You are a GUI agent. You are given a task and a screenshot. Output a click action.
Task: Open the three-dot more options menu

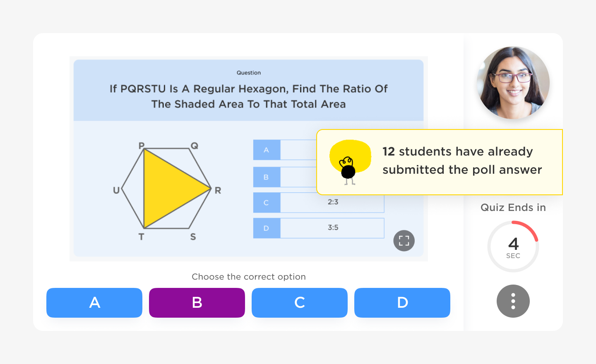513,301
